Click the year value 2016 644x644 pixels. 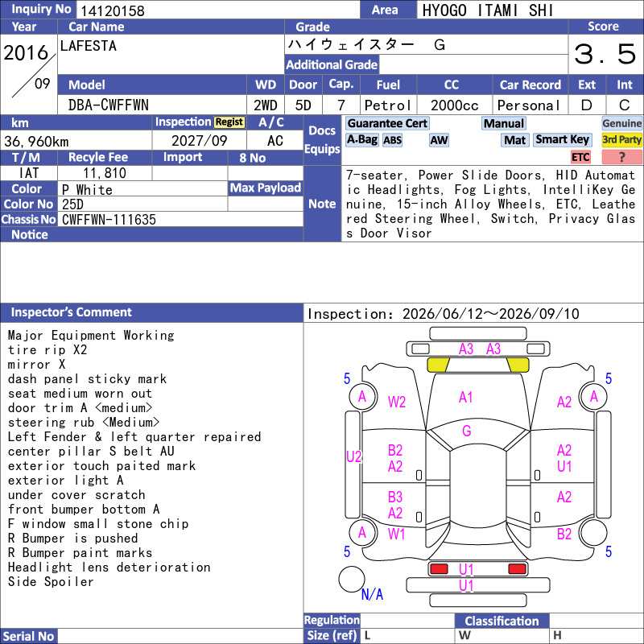(x=27, y=52)
